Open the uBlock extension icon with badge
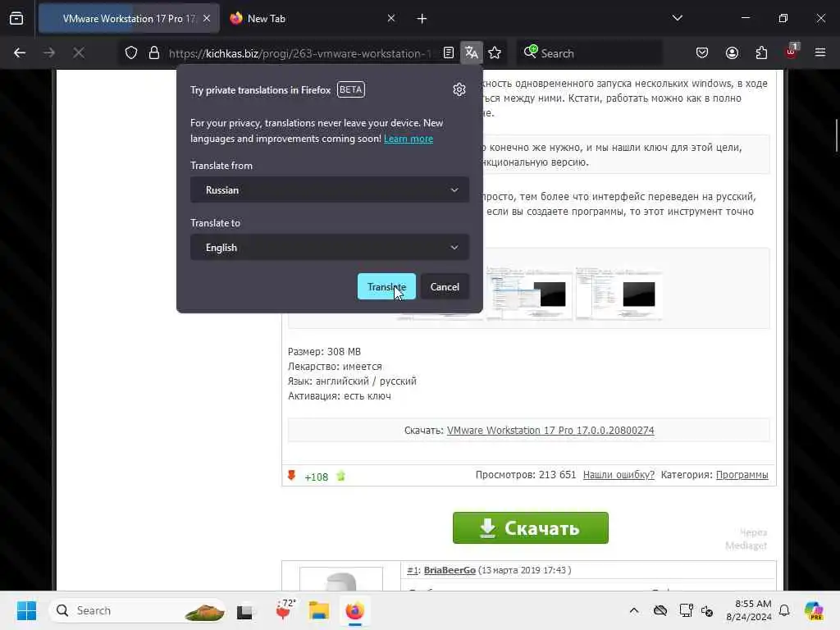The height and width of the screenshot is (630, 840). pyautogui.click(x=792, y=52)
